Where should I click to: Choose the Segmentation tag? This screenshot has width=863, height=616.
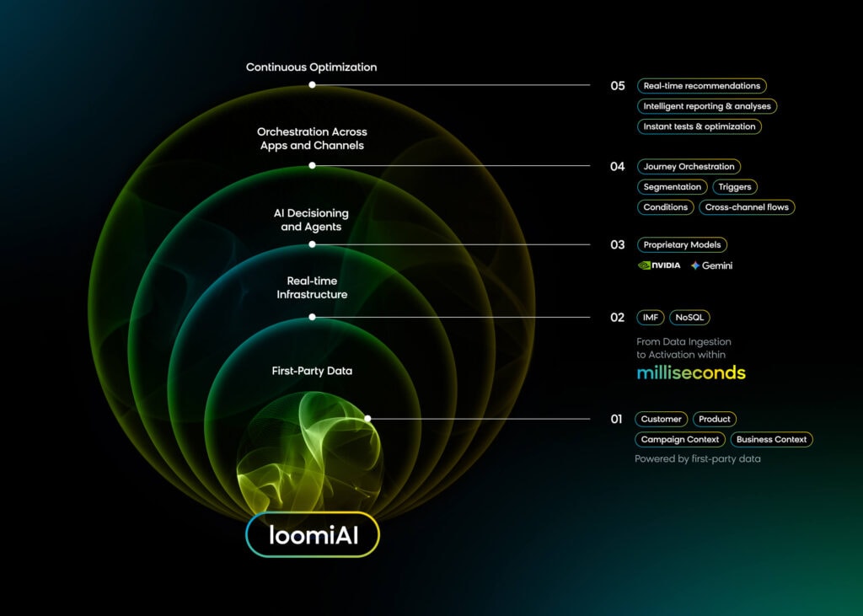[672, 187]
